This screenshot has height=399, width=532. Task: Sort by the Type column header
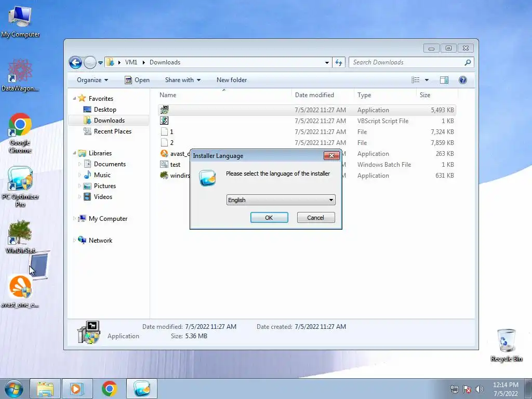pyautogui.click(x=385, y=95)
